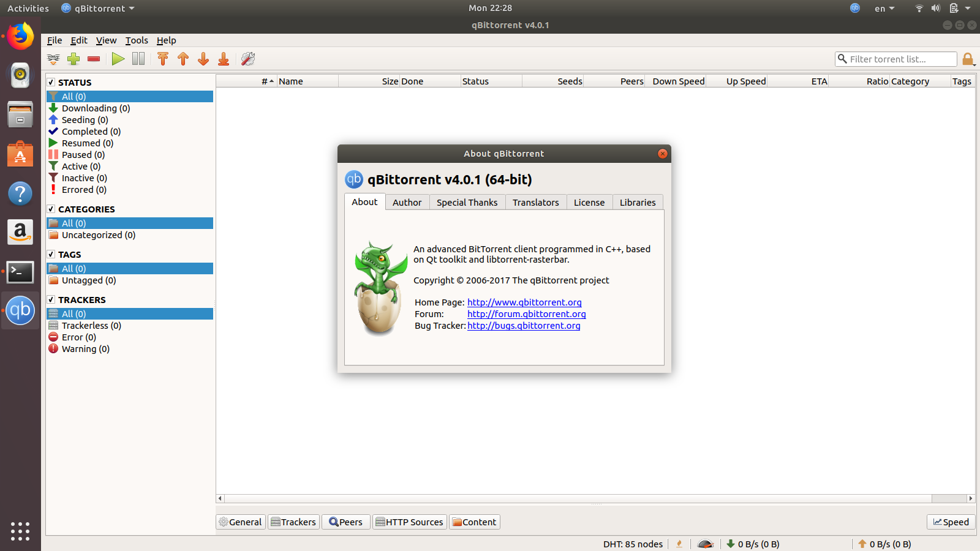The height and width of the screenshot is (551, 980).
Task: Click the Peers button in the bottom panel
Action: point(346,522)
